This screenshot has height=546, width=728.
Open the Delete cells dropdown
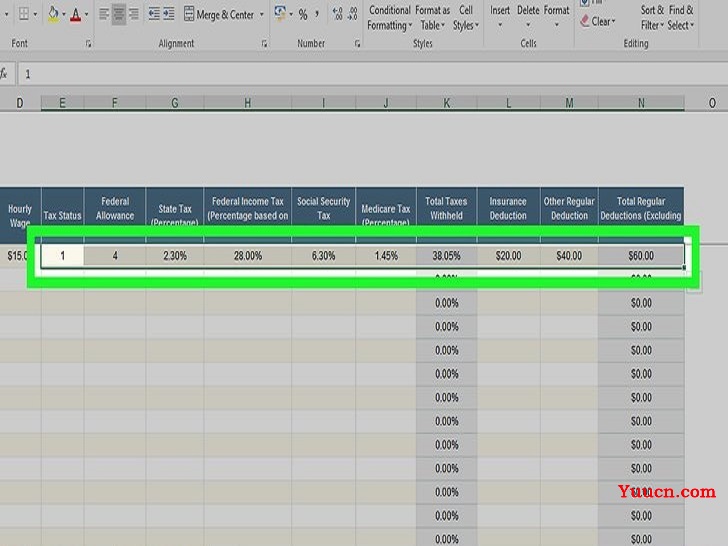(x=528, y=16)
